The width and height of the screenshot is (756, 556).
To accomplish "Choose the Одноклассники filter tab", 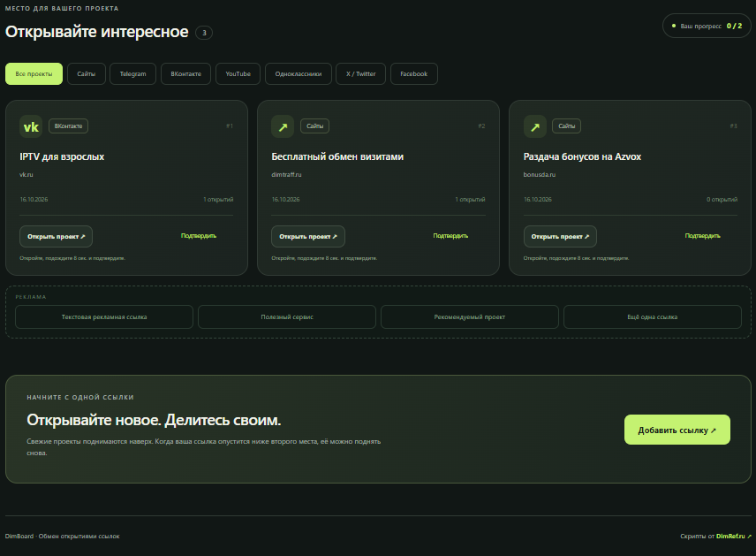I will click(x=299, y=74).
